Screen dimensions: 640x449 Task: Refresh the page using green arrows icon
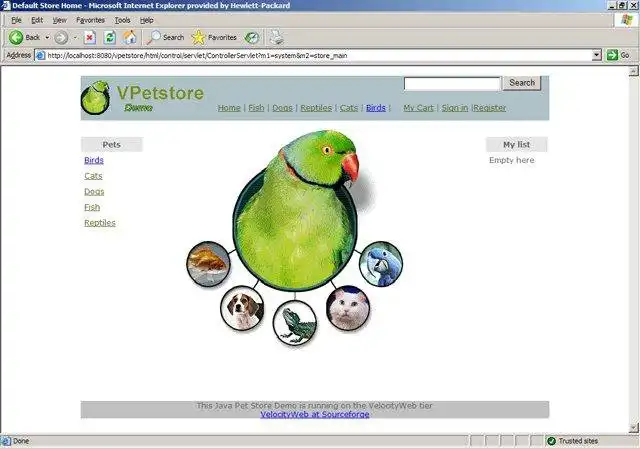pyautogui.click(x=109, y=38)
